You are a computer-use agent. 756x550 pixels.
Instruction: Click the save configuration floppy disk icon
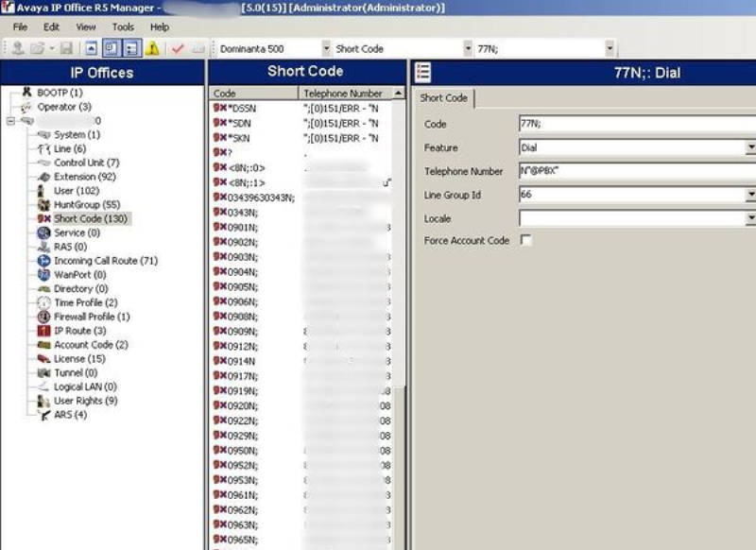click(x=66, y=48)
